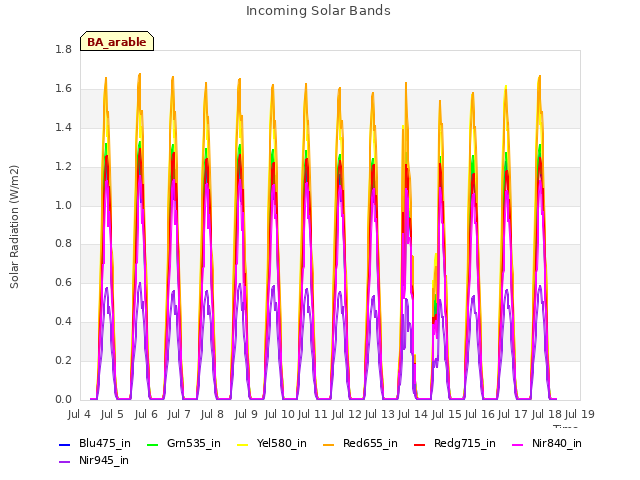Click the BA_arable site label
The height and width of the screenshot is (480, 640).
click(x=117, y=42)
